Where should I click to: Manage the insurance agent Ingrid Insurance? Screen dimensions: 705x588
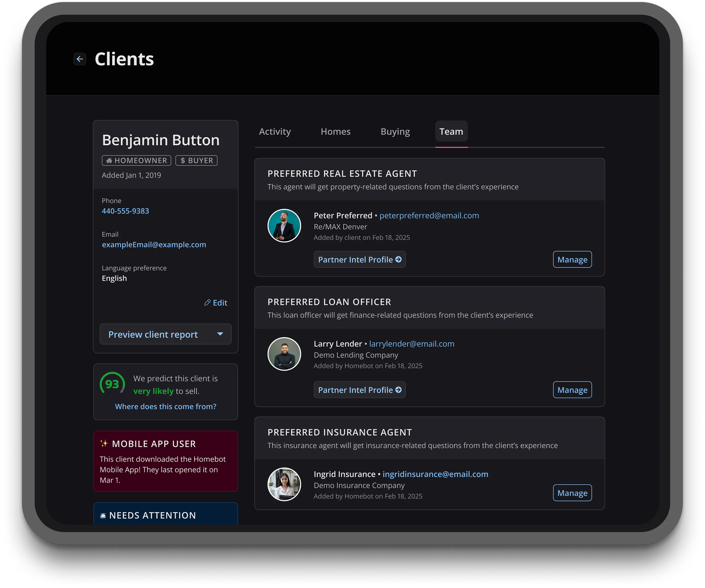[572, 493]
